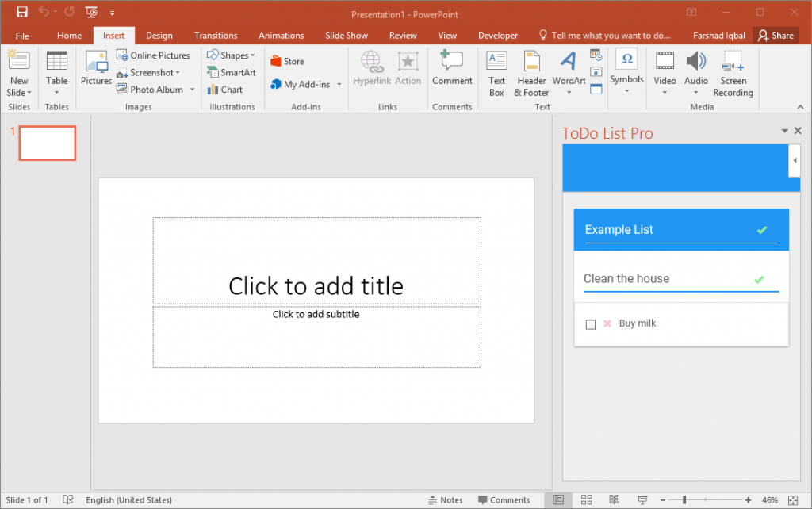Image resolution: width=812 pixels, height=509 pixels.
Task: Mark Clean the house as complete
Action: tap(759, 279)
